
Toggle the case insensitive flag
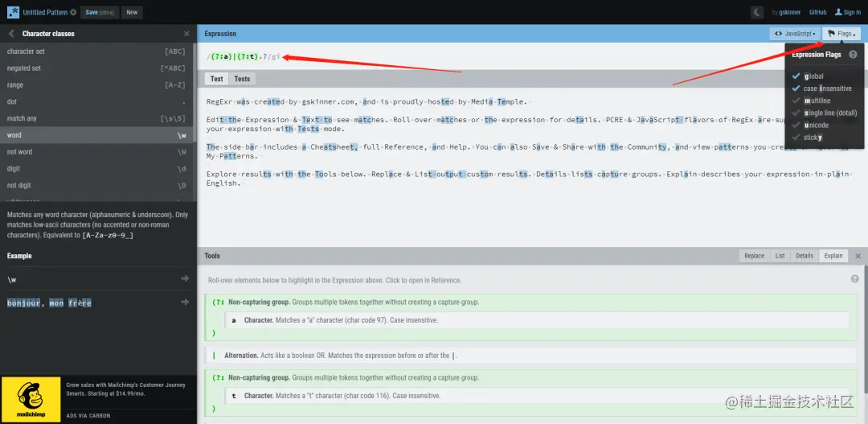(x=821, y=89)
